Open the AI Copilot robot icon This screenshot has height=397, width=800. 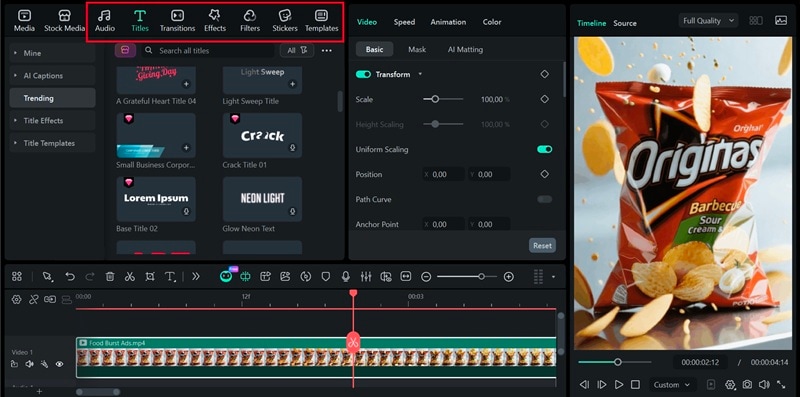coord(226,277)
